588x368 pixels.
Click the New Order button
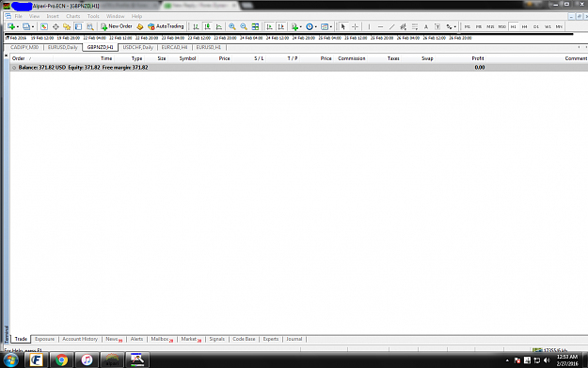(117, 26)
